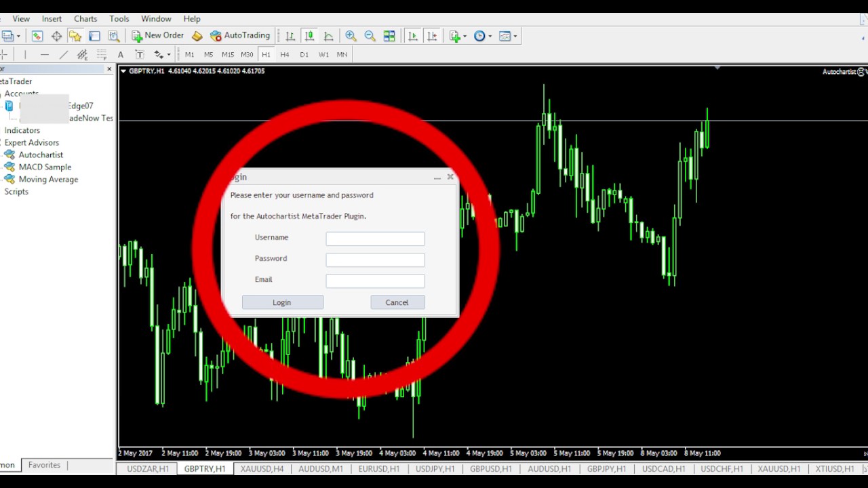Switch to the EURUSD,H1 chart tab

379,468
